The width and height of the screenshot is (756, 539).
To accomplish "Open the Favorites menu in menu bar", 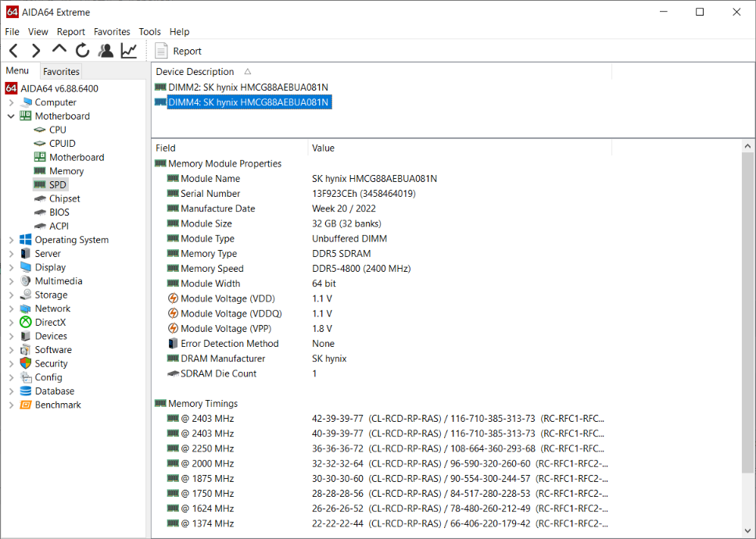I will coord(112,32).
